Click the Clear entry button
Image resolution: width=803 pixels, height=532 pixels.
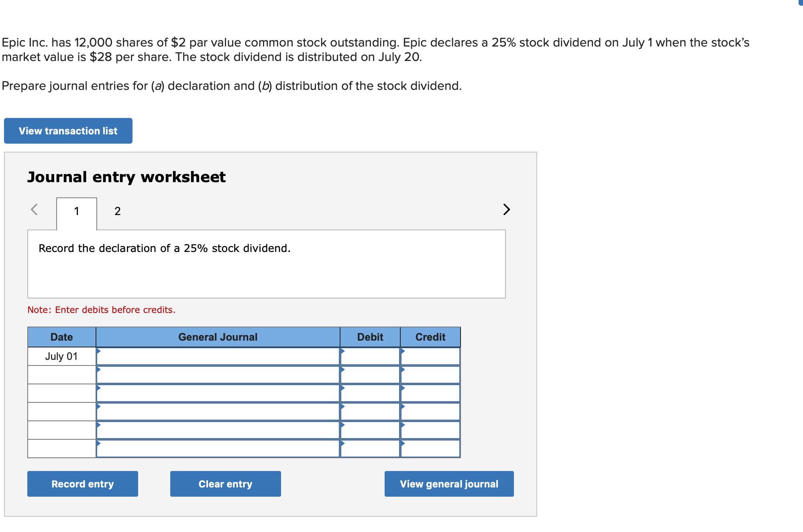225,483
